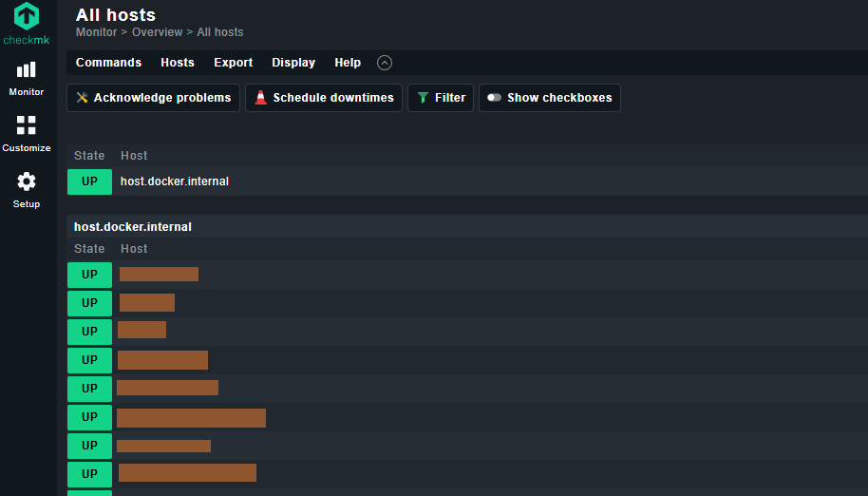Open the Monitor sidebar menu
The image size is (868, 496).
[x=27, y=78]
